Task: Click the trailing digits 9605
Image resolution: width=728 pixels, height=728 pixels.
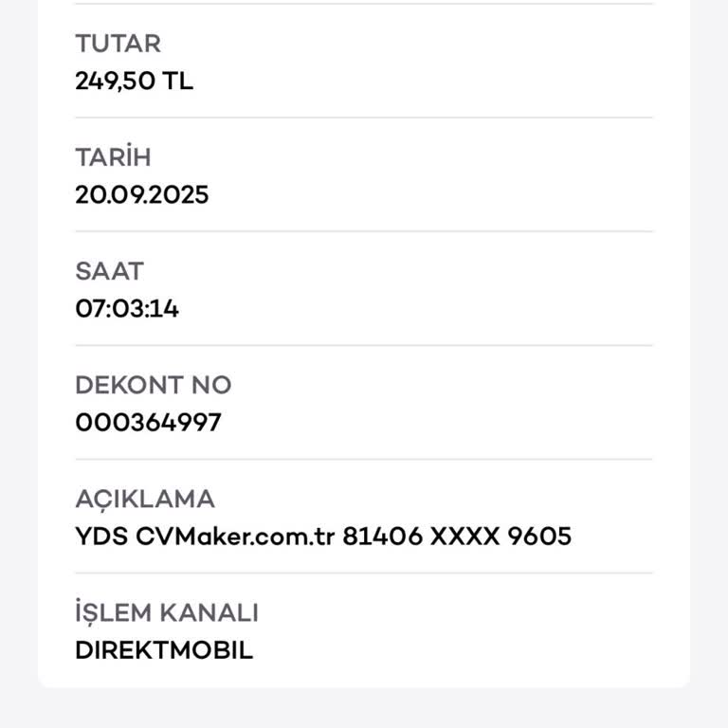Action: tap(539, 537)
